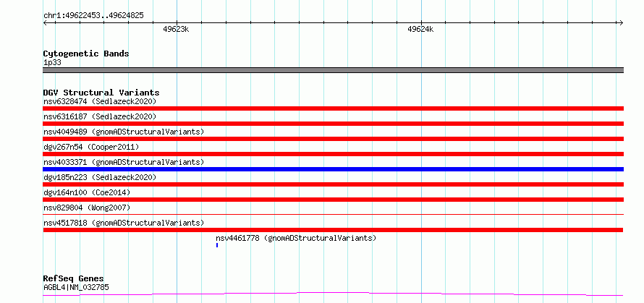Click the 49623k ruler tick label
Image resolution: width=644 pixels, height=303 pixels.
[x=176, y=30]
